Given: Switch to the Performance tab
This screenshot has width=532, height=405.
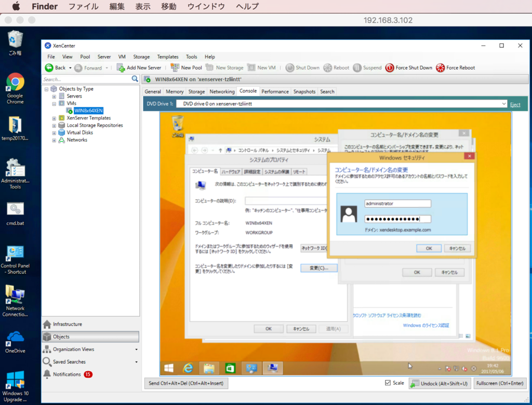Looking at the screenshot, I should (x=275, y=91).
